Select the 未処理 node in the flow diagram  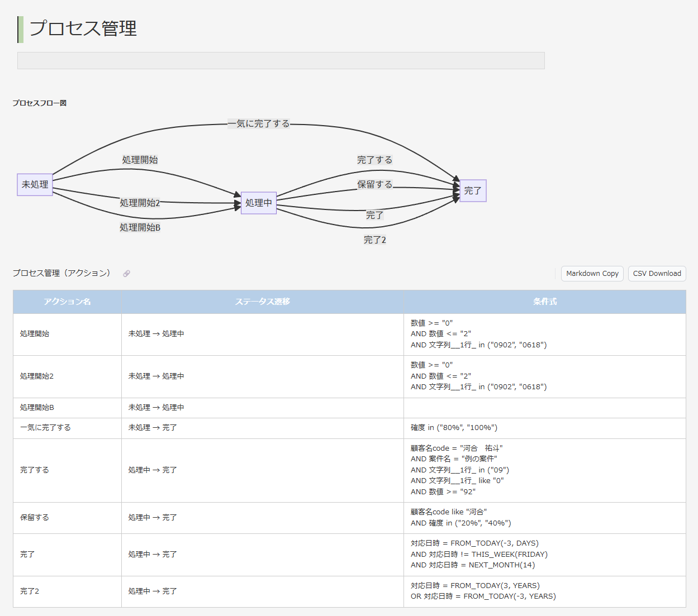point(35,185)
